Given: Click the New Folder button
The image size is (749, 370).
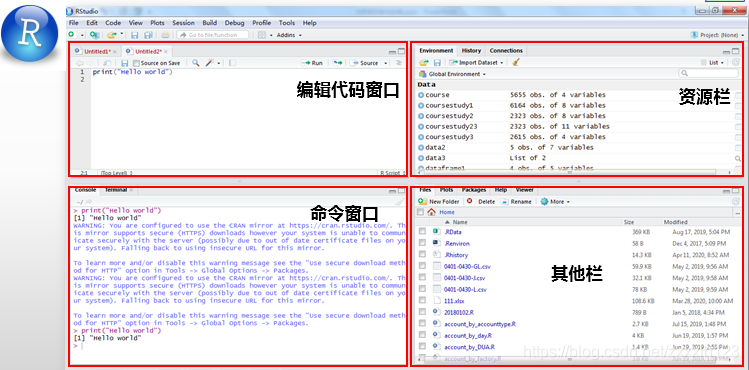Looking at the screenshot, I should pos(439,201).
